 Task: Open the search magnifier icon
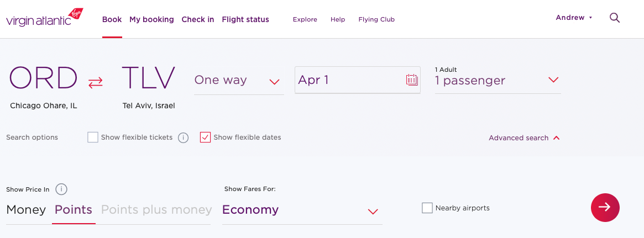(x=615, y=18)
